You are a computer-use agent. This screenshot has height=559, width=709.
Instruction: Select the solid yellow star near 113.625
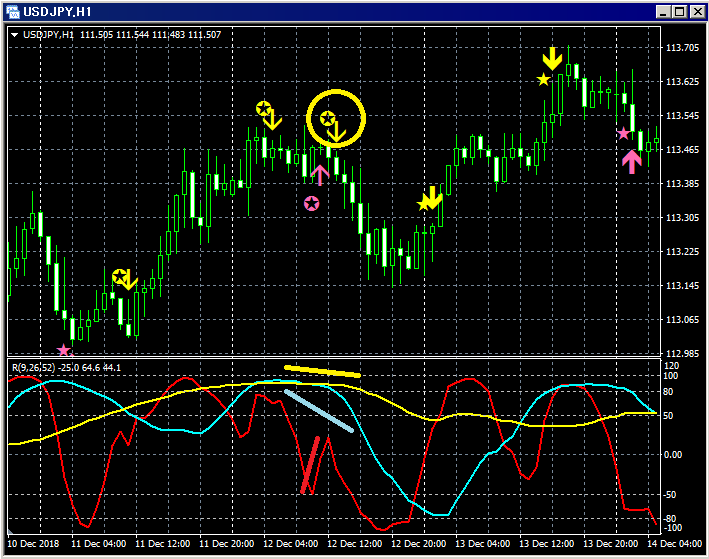coord(543,80)
